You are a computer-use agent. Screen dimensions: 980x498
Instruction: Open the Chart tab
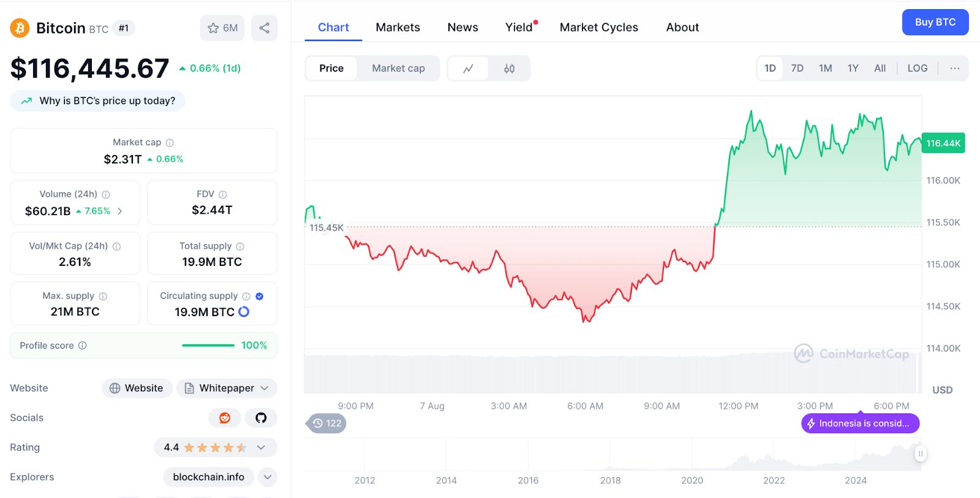333,28
